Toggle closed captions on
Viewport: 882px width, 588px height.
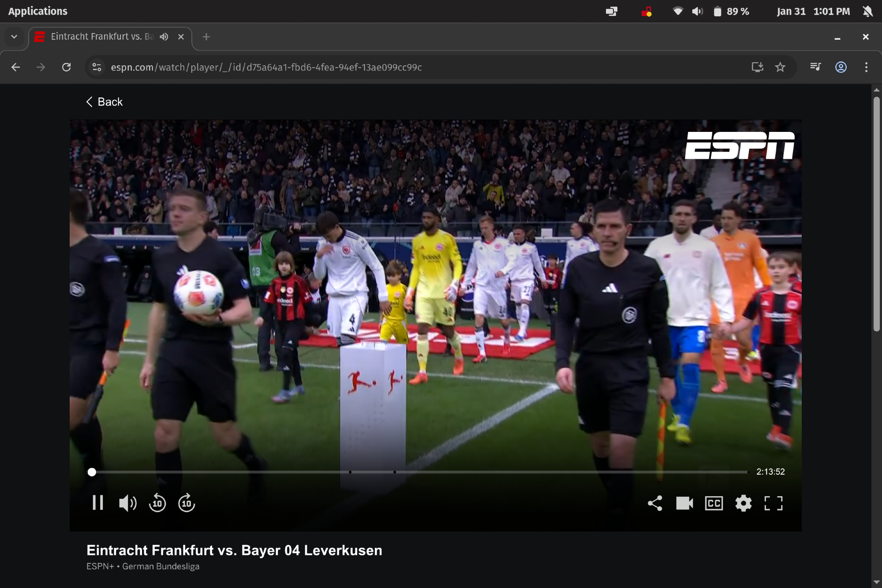[714, 503]
